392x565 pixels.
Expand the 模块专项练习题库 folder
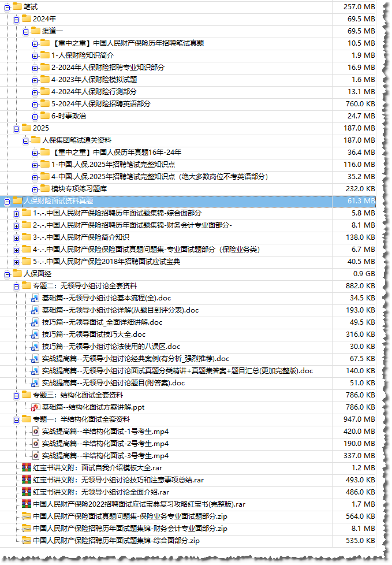[x=35, y=189]
